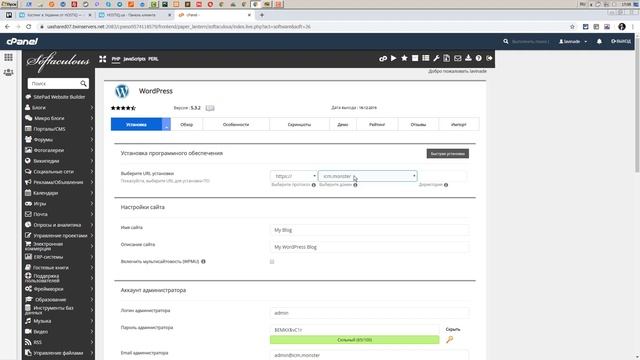Open the reviews tab

[418, 124]
